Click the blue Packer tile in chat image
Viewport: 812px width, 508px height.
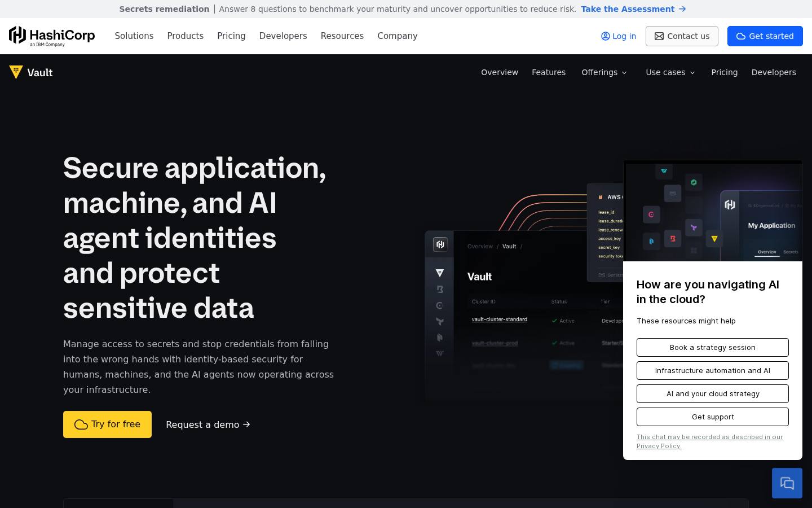(651, 241)
